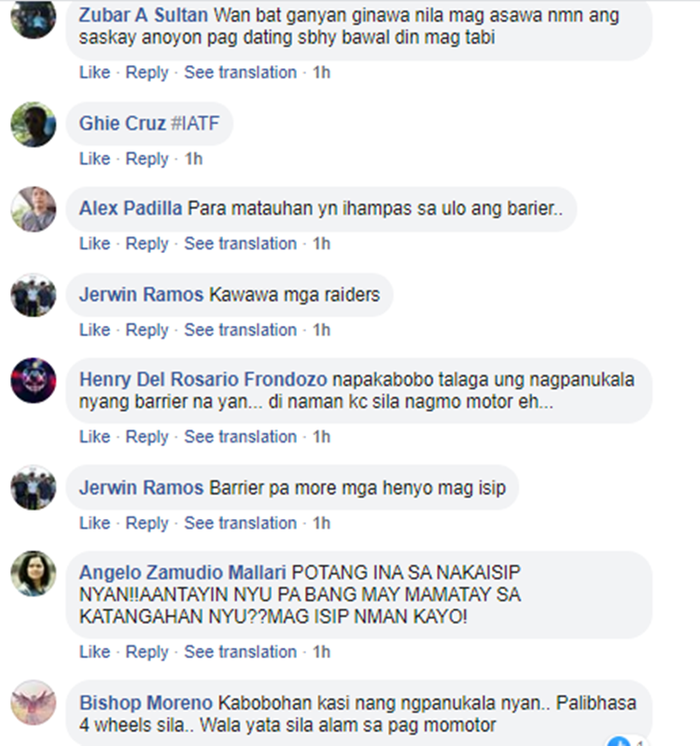Open Angelo Zamudio Mallari's profile picture
The width and height of the screenshot is (700, 746).
pos(34,573)
